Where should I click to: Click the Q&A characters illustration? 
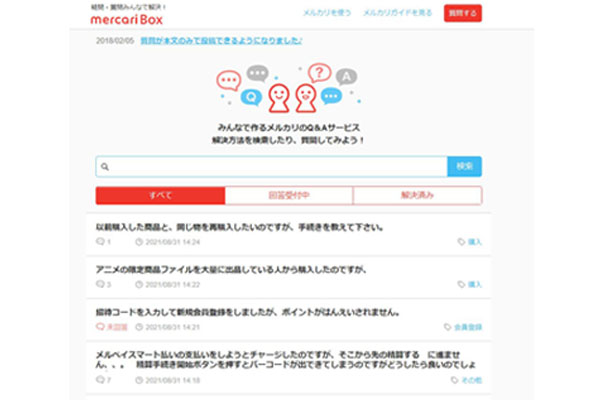coord(288,91)
